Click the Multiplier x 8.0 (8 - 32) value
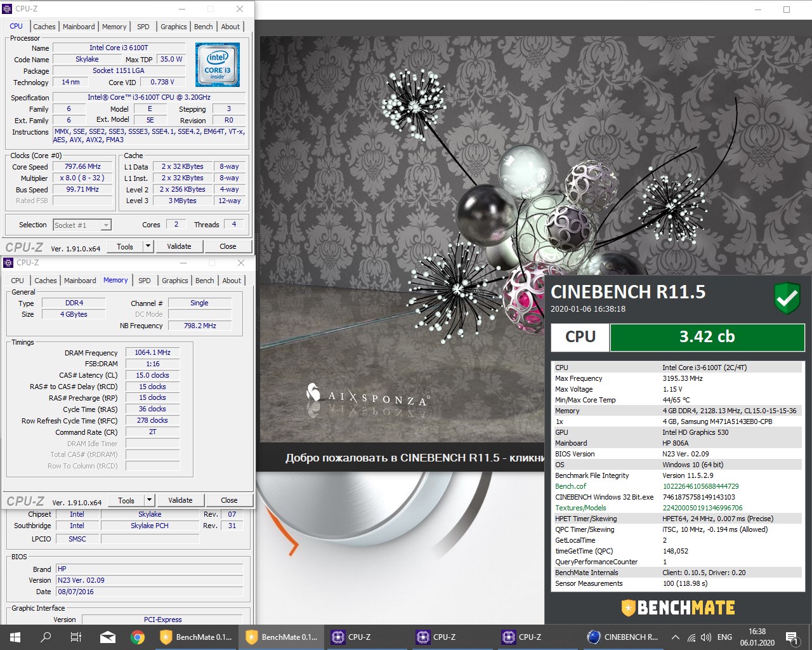This screenshot has width=812, height=650. [x=82, y=178]
